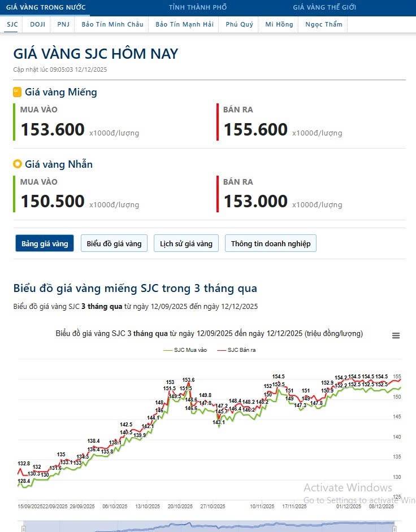Select the Phú Quý tab

pos(239,24)
